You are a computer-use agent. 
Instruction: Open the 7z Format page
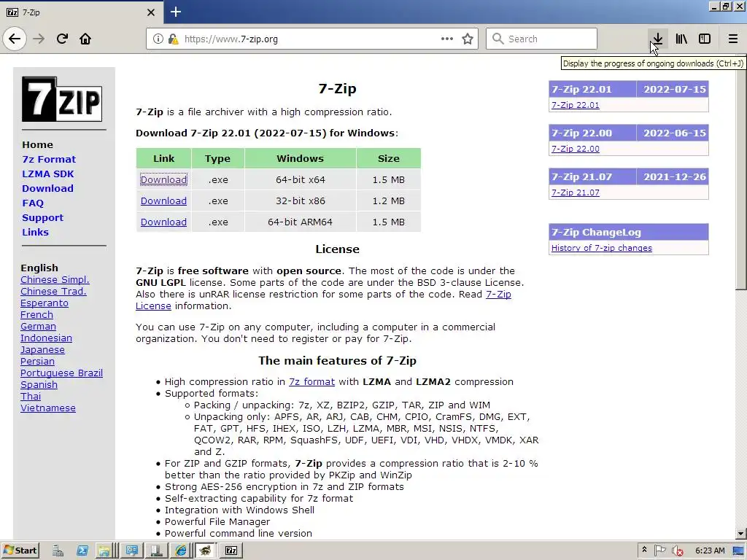tap(49, 160)
